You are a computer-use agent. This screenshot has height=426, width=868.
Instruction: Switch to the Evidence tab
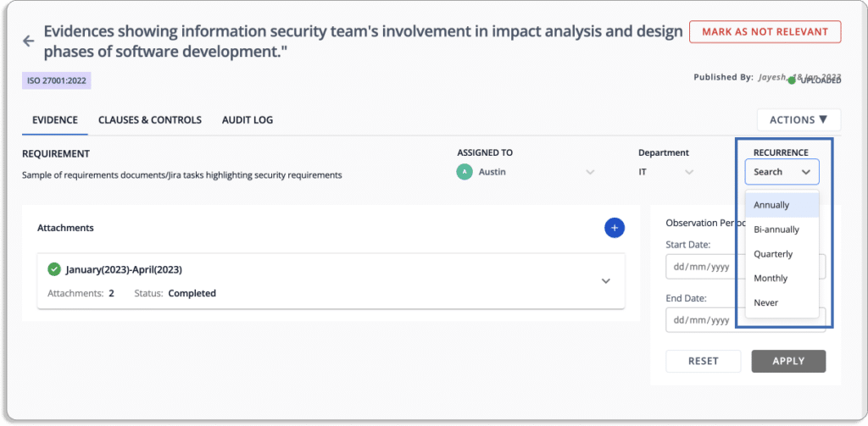click(x=55, y=120)
